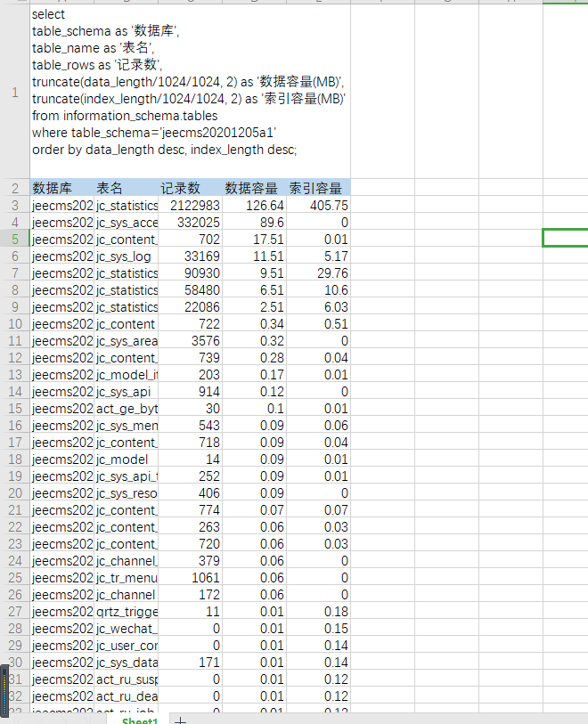Select the act_ge_byt table name cell

(x=127, y=408)
